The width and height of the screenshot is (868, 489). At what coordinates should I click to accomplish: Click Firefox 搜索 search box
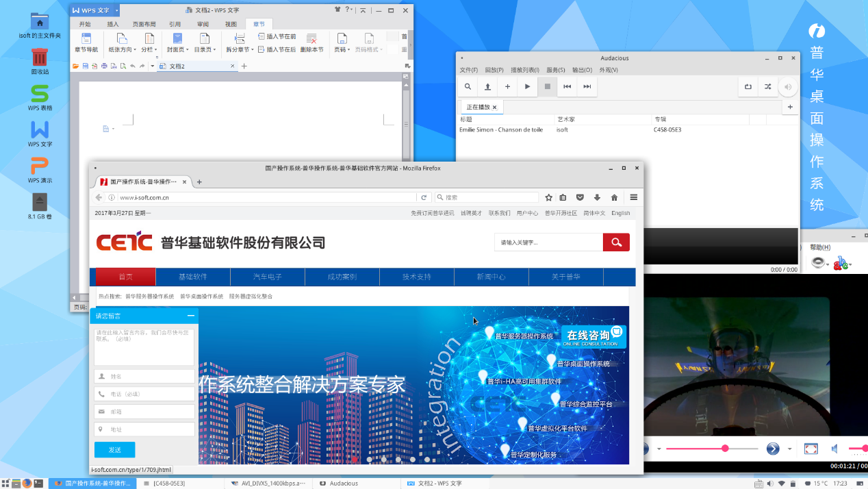tap(487, 197)
